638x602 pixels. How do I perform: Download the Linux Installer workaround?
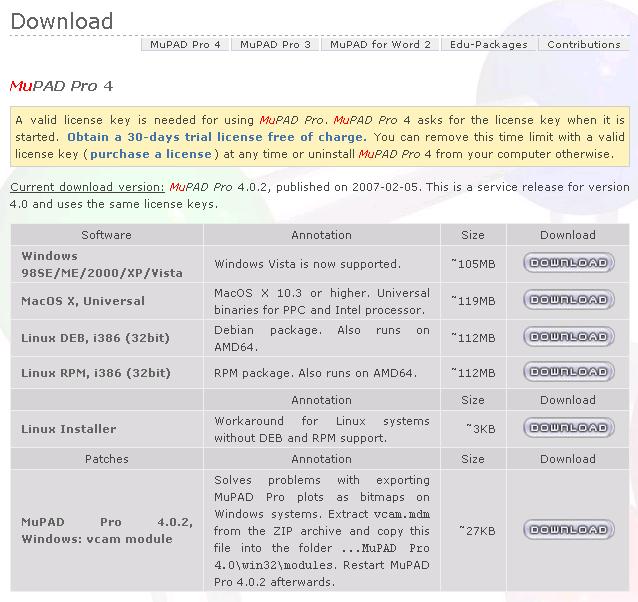(569, 428)
